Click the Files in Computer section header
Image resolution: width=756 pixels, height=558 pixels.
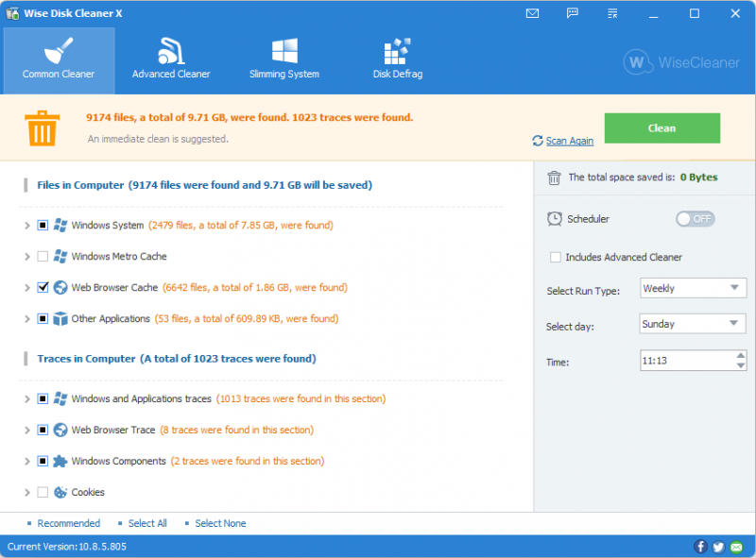pos(204,185)
